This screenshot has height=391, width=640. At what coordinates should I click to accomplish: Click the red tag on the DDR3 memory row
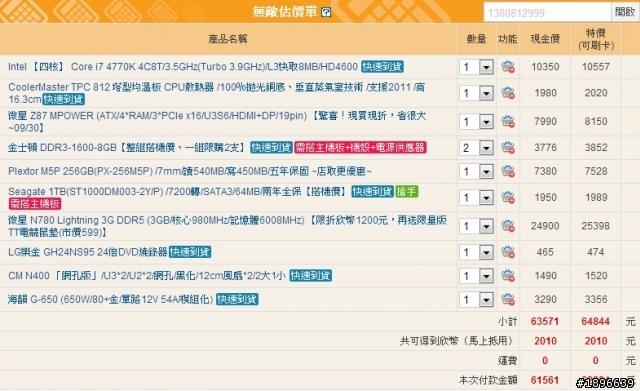point(360,147)
